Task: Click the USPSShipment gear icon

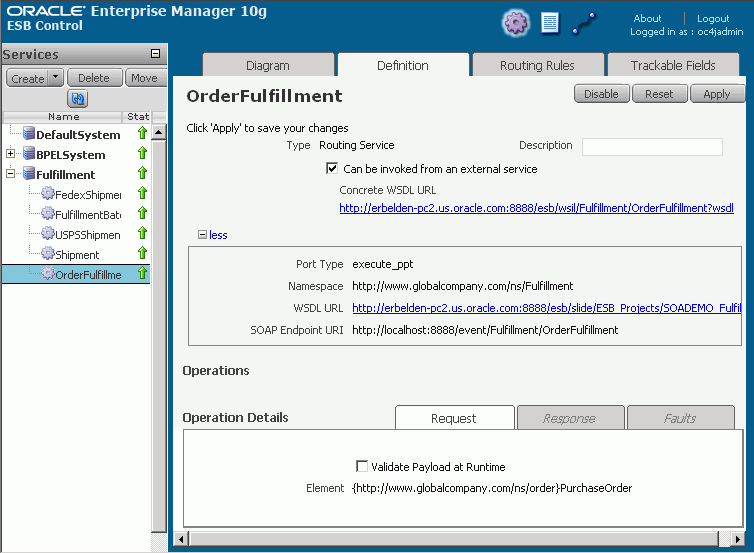Action: pyautogui.click(x=48, y=233)
